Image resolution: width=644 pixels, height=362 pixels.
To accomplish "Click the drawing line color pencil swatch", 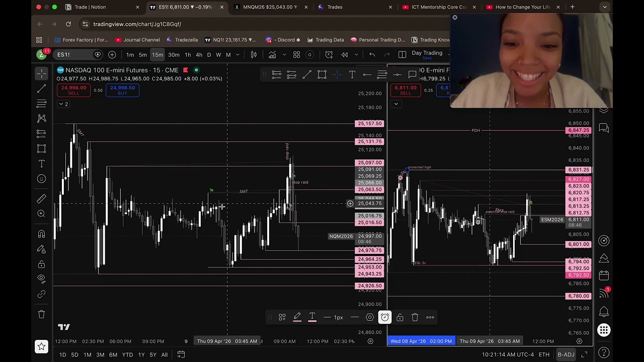I will (x=297, y=317).
